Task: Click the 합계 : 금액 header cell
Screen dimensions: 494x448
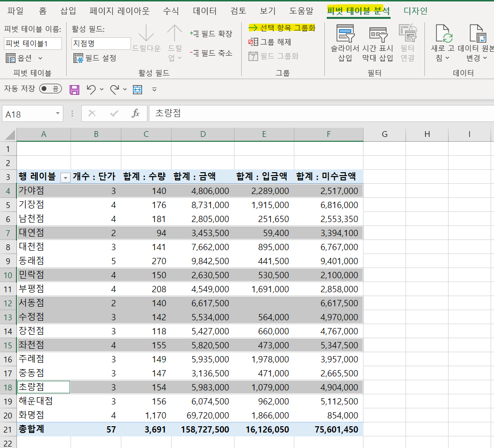Action: point(203,177)
